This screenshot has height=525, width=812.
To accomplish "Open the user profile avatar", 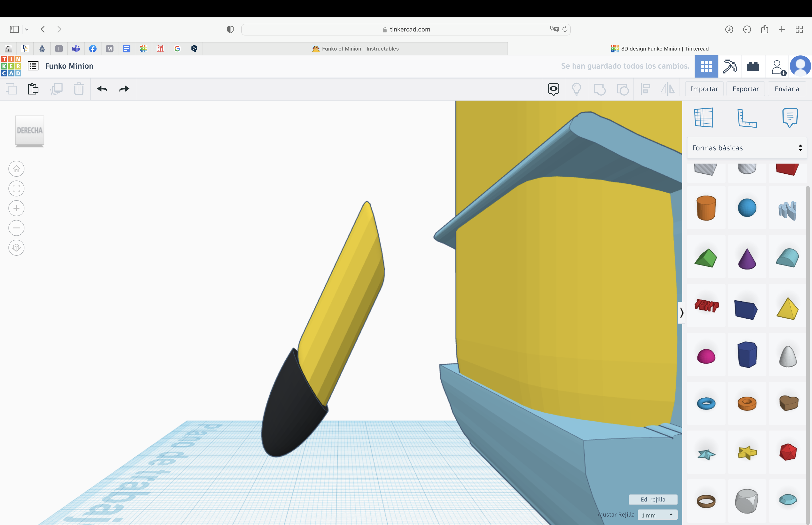I will coord(800,66).
